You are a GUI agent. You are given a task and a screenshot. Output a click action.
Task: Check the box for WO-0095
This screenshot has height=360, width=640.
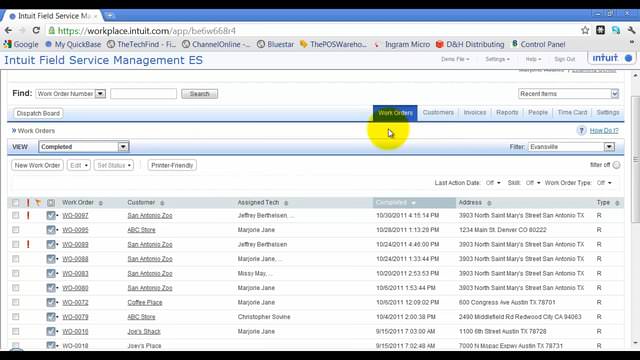(x=16, y=230)
